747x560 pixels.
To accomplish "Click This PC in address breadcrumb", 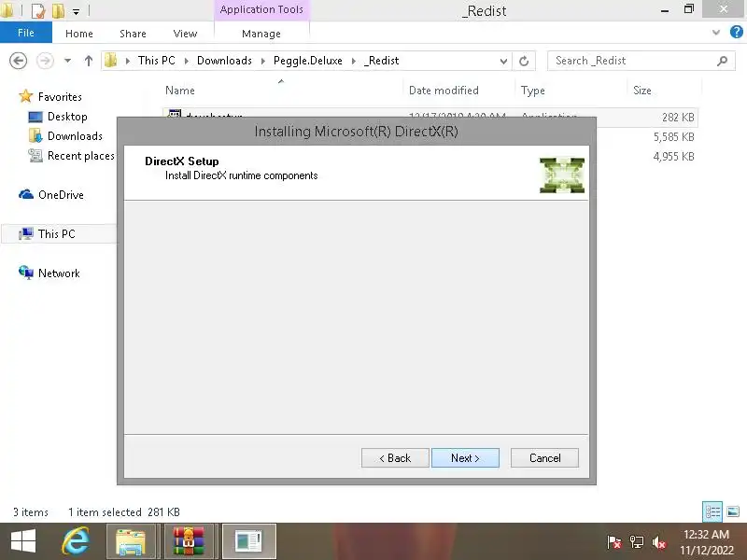I will pyautogui.click(x=156, y=61).
